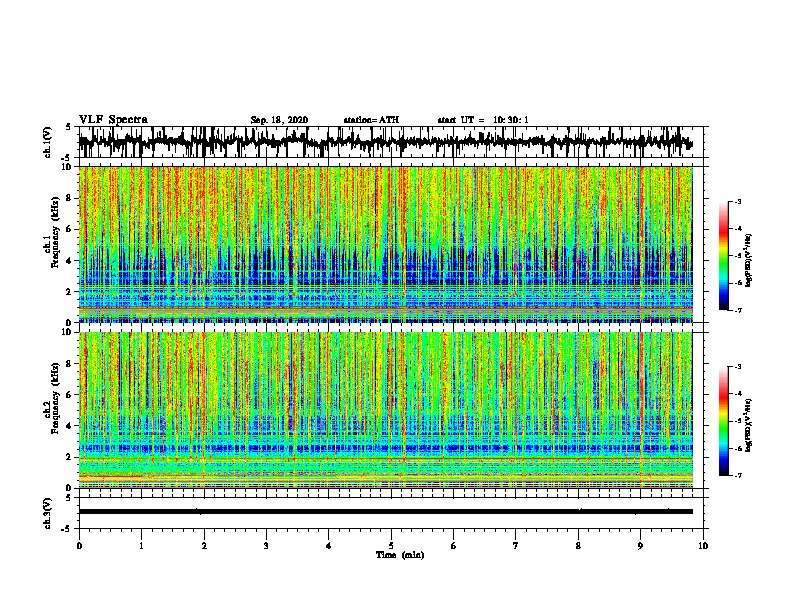Click the time-axis tick label "9"
This screenshot has height=612, width=792.
tap(640, 546)
